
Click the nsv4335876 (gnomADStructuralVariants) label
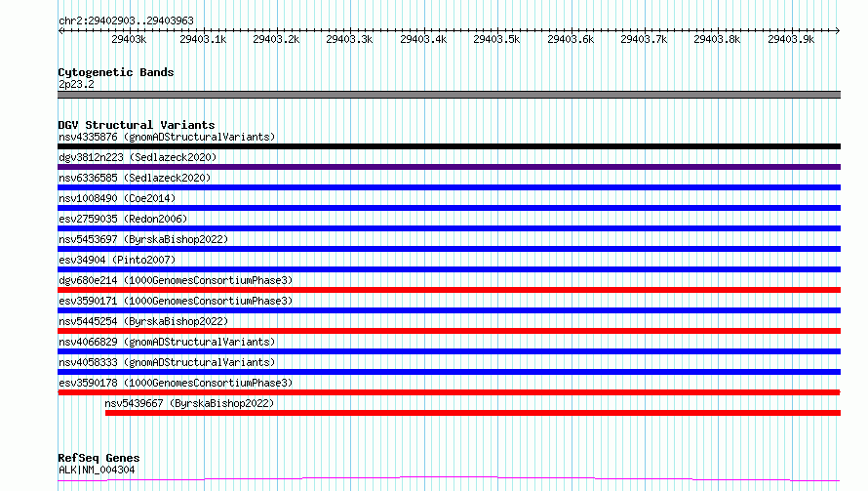[167, 137]
